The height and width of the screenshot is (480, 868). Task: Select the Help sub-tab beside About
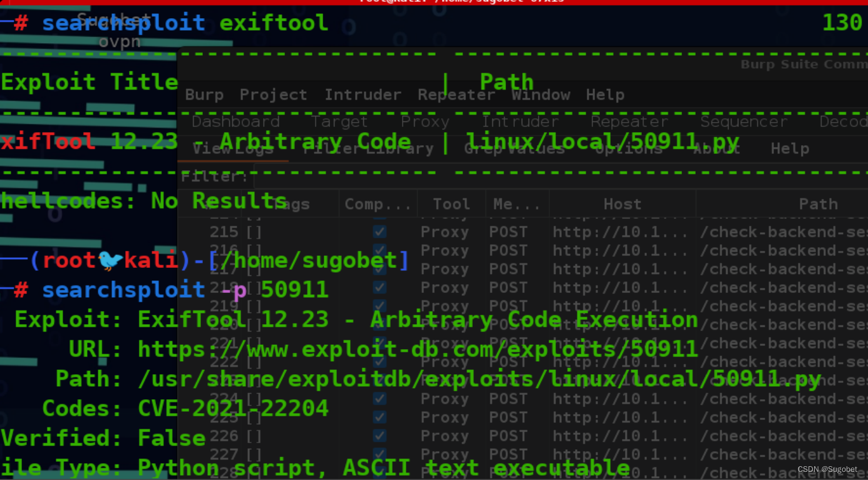[790, 149]
